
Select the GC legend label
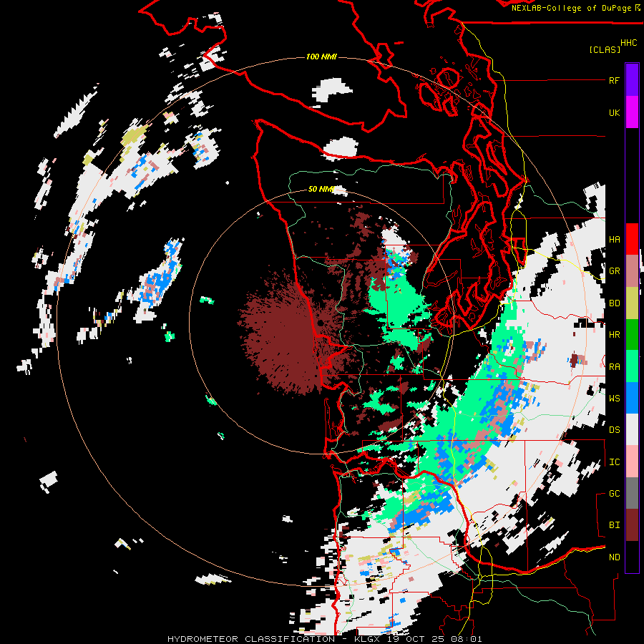(614, 494)
